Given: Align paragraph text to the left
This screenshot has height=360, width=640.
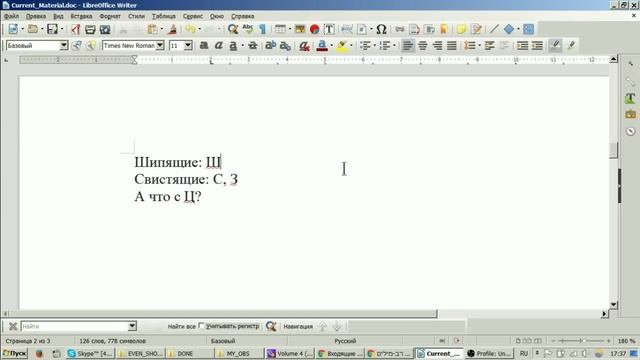Looking at the screenshot, I should 407,45.
